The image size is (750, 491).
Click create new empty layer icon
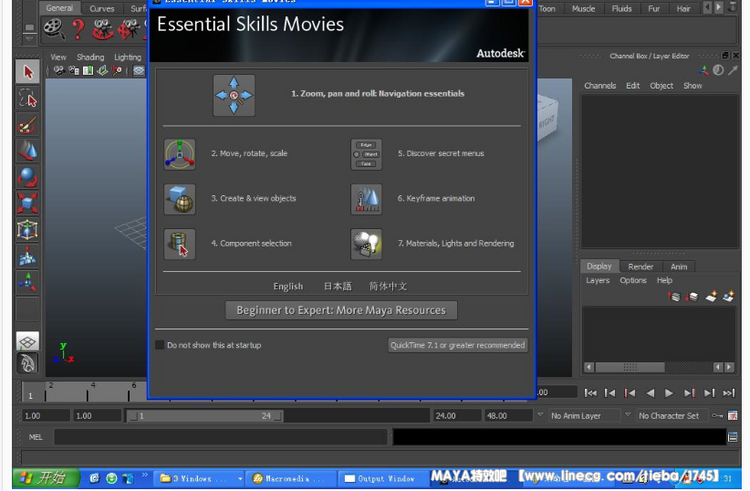coord(711,296)
